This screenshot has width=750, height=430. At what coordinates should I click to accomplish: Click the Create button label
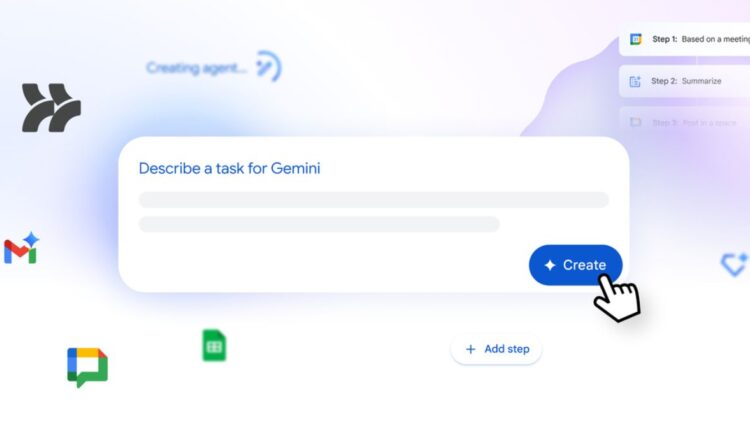[585, 265]
